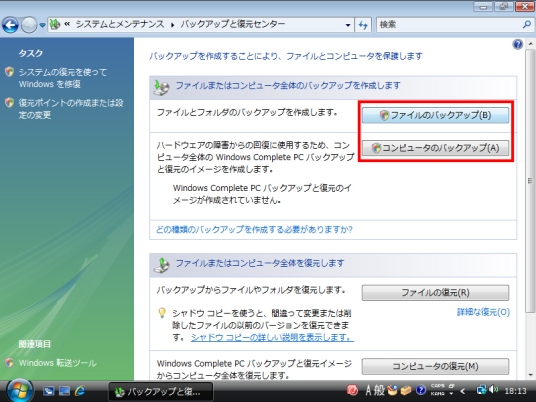Open 詳細な復元(O) link

[483, 312]
